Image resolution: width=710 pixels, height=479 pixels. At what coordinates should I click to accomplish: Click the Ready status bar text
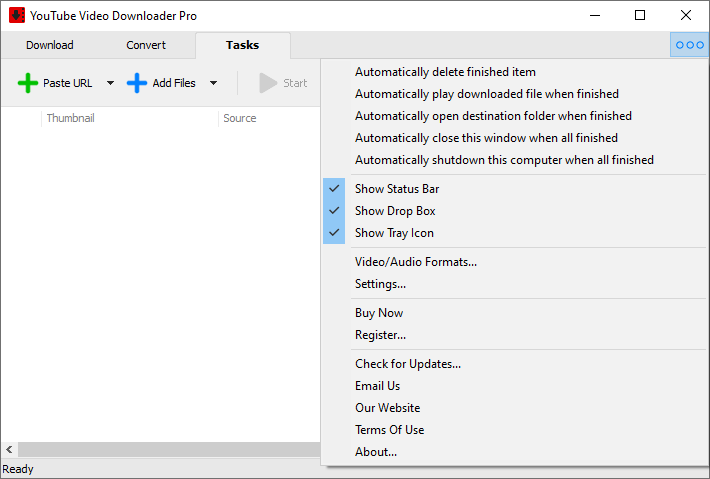click(x=18, y=469)
